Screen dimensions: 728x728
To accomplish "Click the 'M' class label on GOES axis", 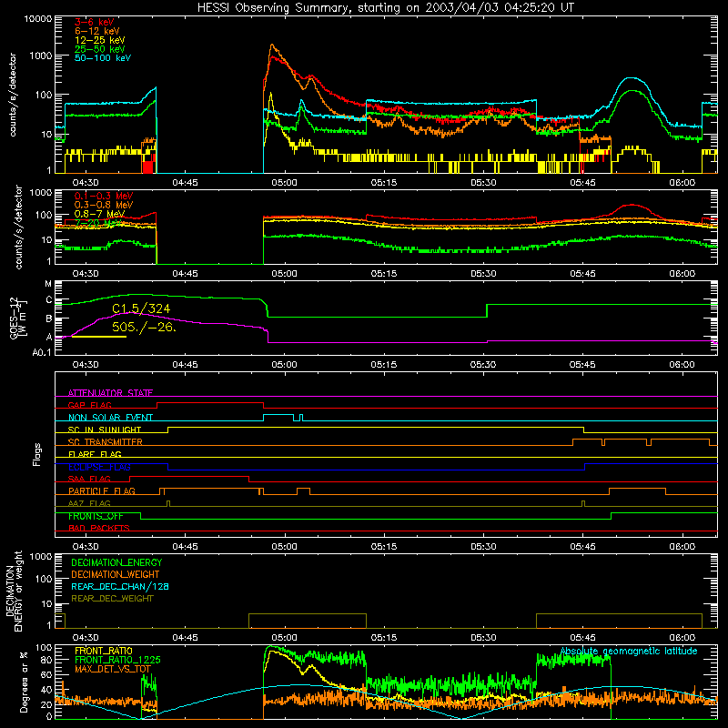I will click(x=48, y=284).
